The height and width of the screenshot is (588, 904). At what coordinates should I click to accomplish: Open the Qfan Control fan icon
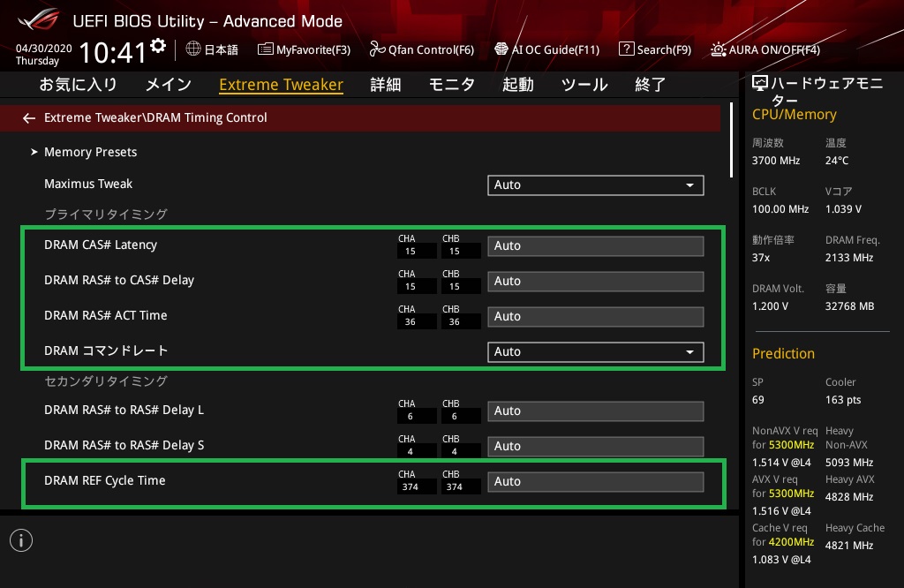[377, 49]
